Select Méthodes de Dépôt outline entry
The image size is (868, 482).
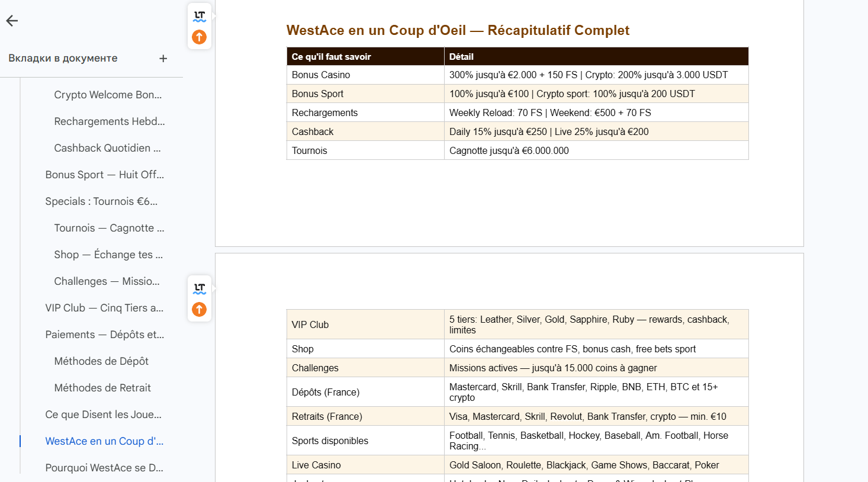[101, 361]
